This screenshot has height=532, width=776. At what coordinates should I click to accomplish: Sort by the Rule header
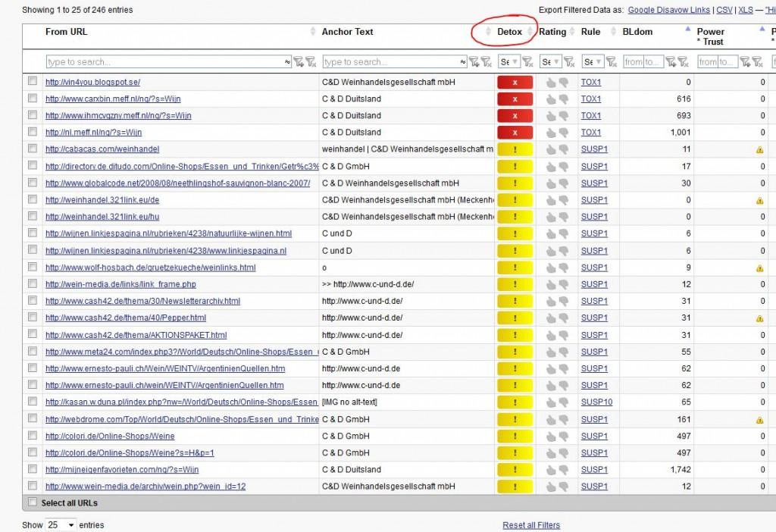point(590,32)
